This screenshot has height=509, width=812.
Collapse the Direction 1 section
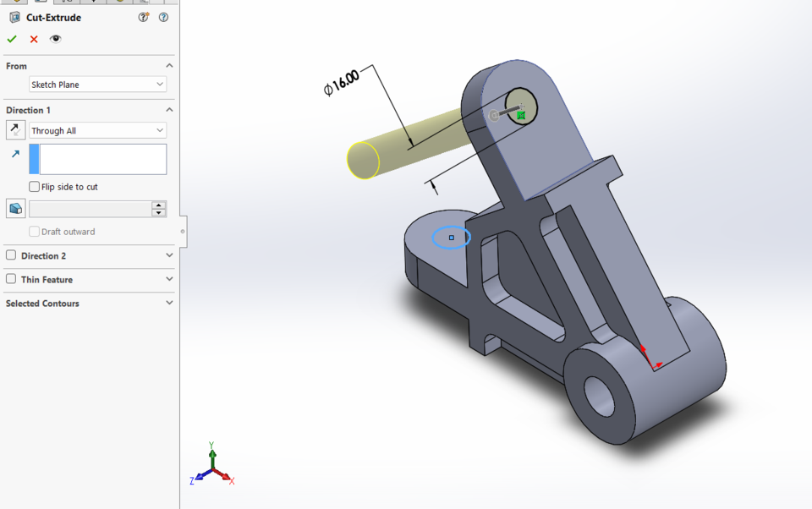point(168,109)
